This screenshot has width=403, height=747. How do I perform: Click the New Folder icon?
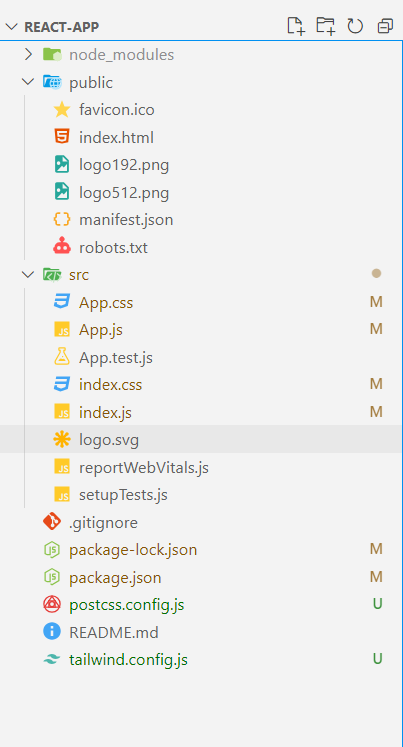(x=326, y=26)
